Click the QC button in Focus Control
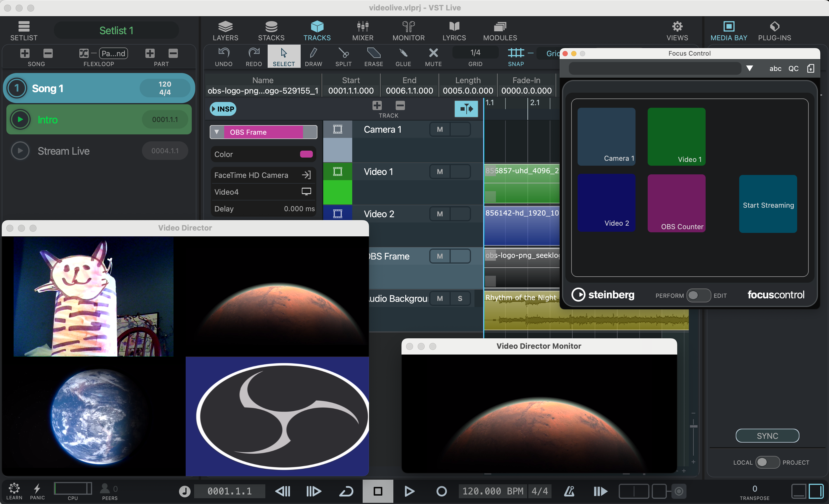 tap(793, 68)
